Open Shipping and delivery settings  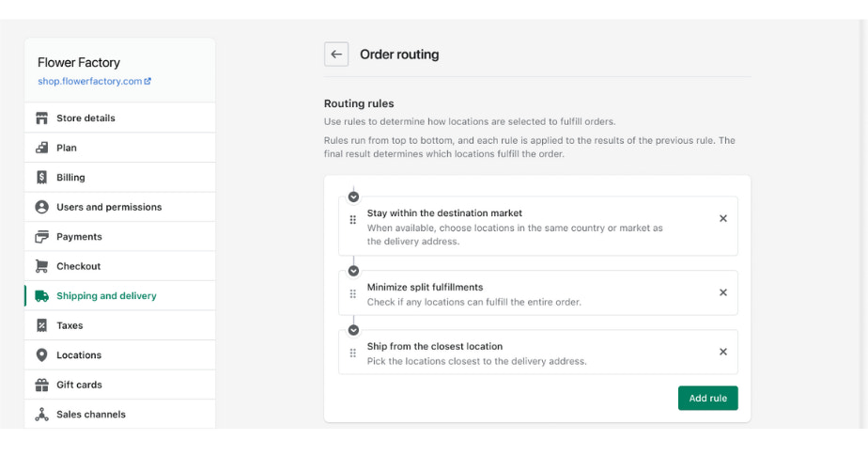(106, 296)
